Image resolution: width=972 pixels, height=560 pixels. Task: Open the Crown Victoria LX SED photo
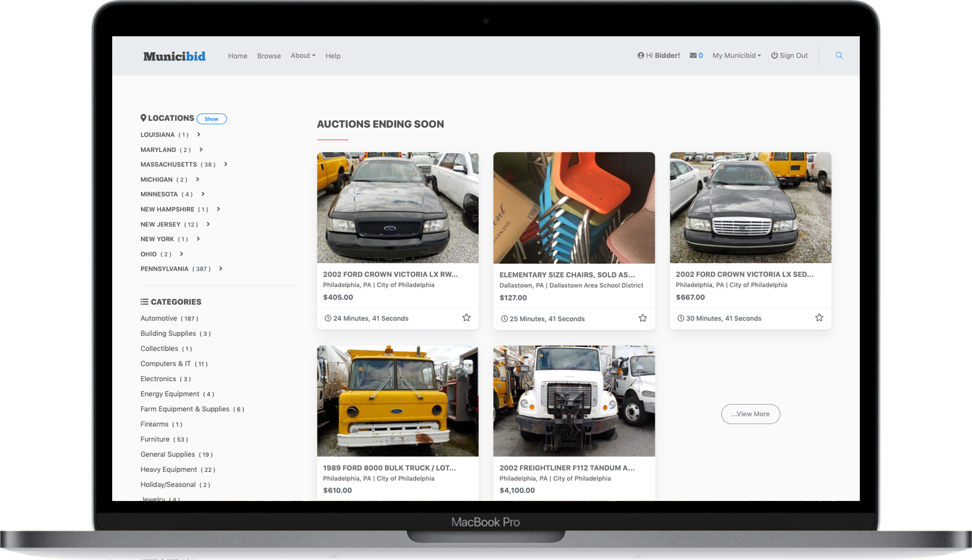coord(750,207)
